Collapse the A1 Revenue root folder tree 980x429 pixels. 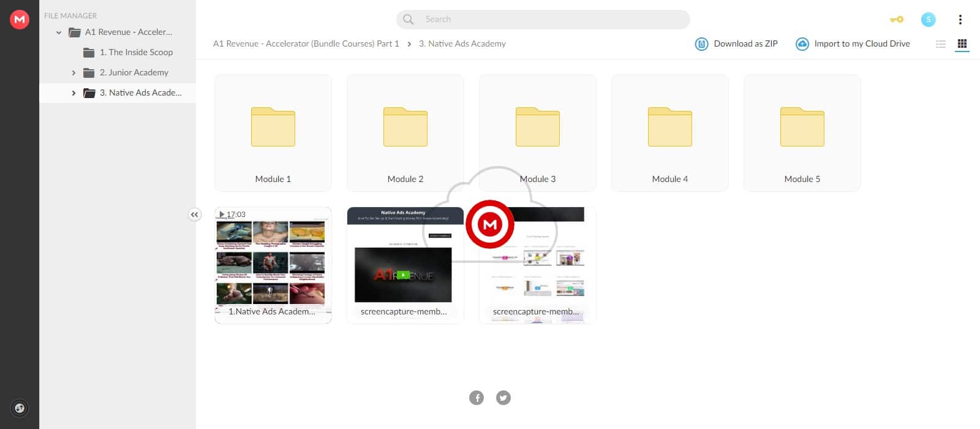(59, 32)
